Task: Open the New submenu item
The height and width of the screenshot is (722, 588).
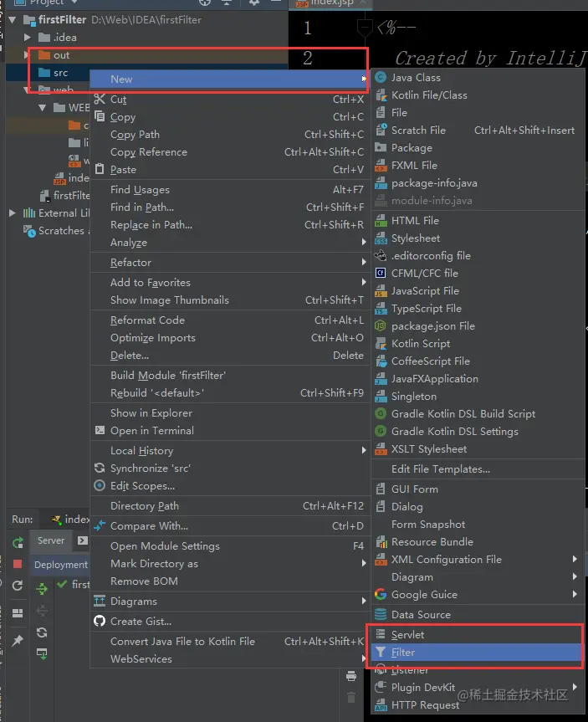Action: [230, 79]
